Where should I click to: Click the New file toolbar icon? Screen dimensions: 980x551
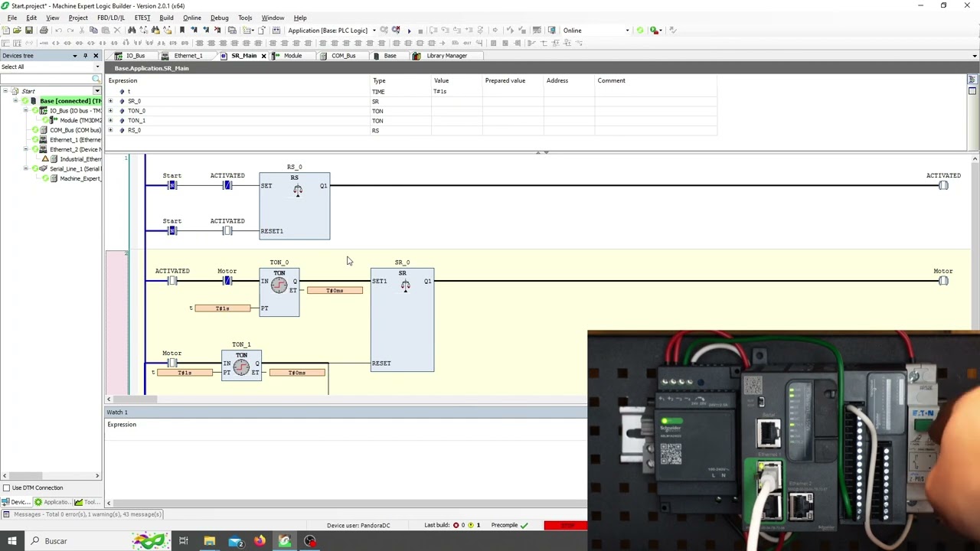coord(6,30)
